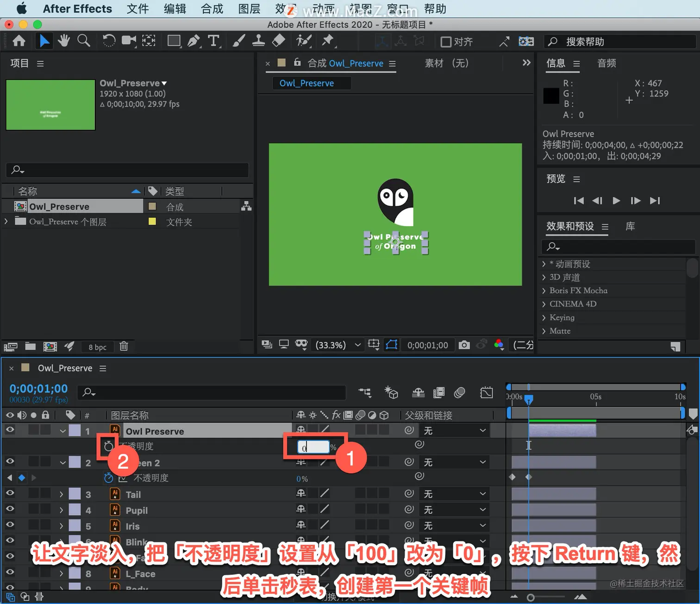Select the Rotation tool
Screen dimensions: 700x604
pyautogui.click(x=109, y=41)
